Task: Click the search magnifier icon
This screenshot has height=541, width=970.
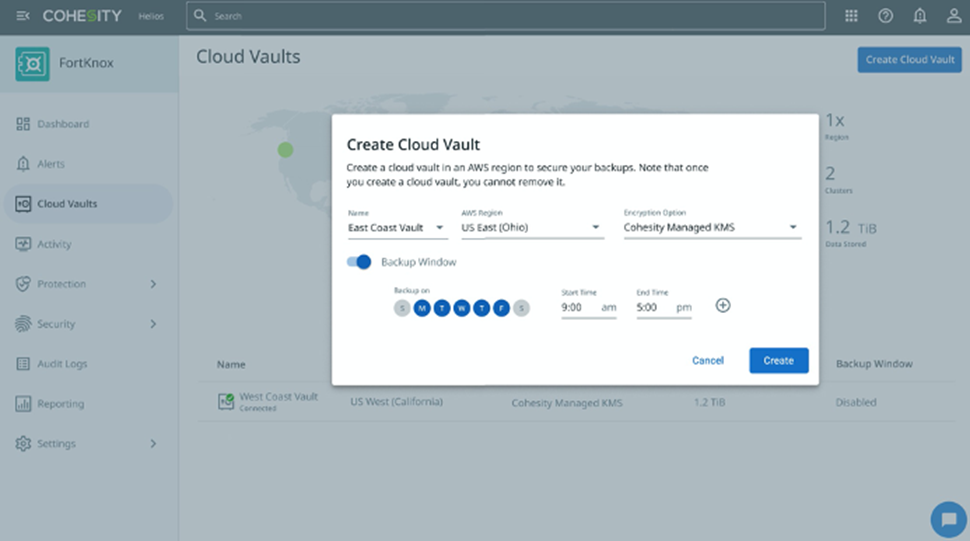Action: pyautogui.click(x=200, y=15)
